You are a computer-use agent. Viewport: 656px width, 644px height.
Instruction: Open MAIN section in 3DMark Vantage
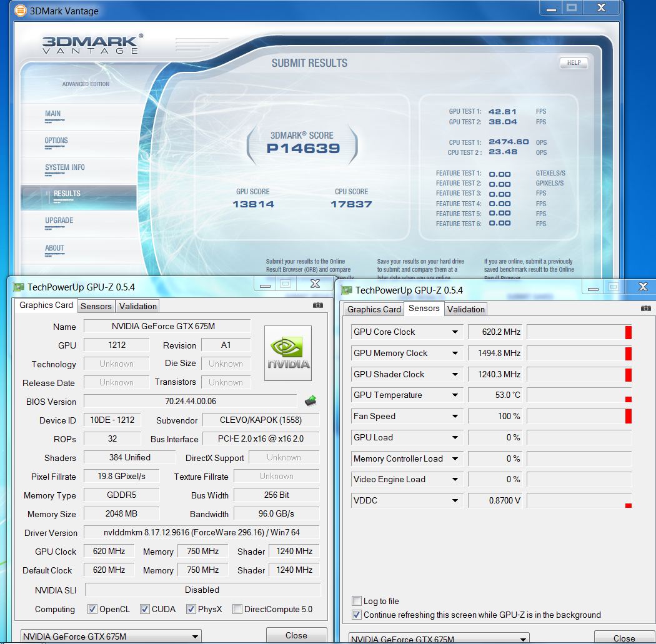tap(52, 114)
